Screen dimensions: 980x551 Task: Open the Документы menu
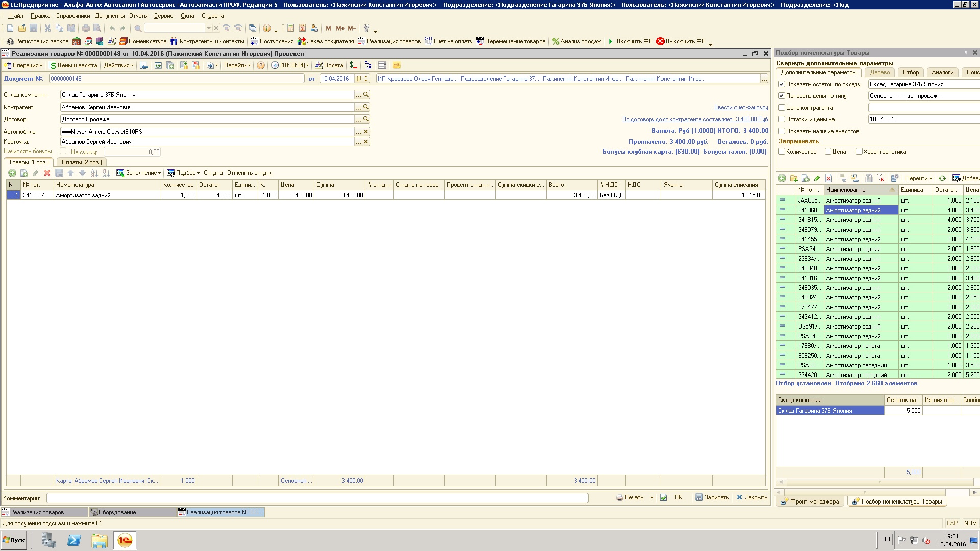tap(110, 16)
